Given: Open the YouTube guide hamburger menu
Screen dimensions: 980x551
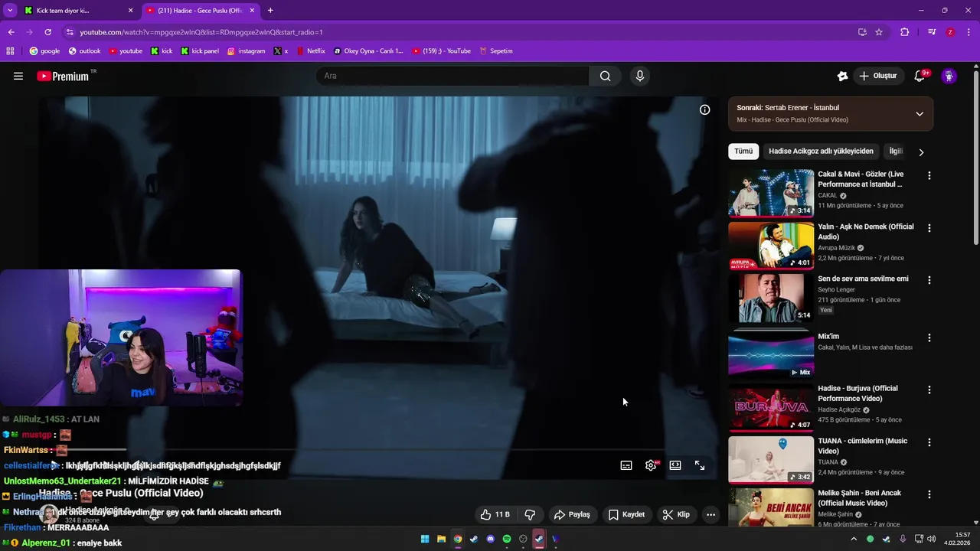Looking at the screenshot, I should [18, 76].
